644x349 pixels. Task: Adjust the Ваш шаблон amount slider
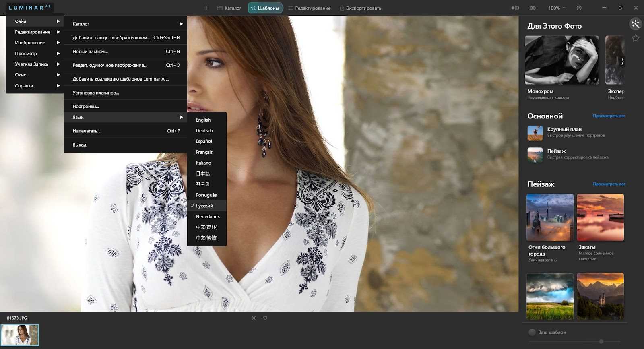pyautogui.click(x=601, y=341)
